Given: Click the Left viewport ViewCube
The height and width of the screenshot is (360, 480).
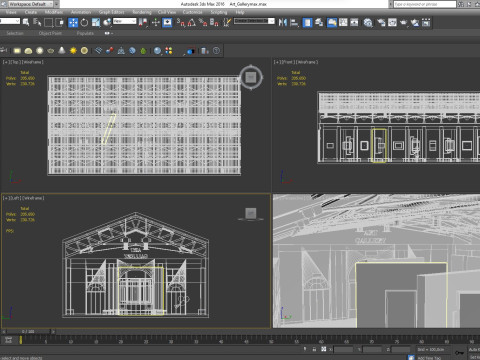Looking at the screenshot, I should coord(251,214).
